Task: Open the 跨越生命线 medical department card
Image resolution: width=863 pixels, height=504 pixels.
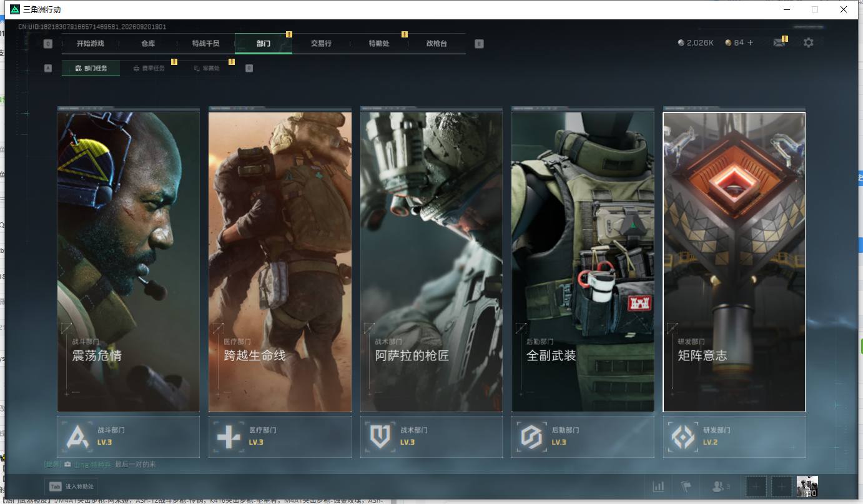Action: (280, 262)
